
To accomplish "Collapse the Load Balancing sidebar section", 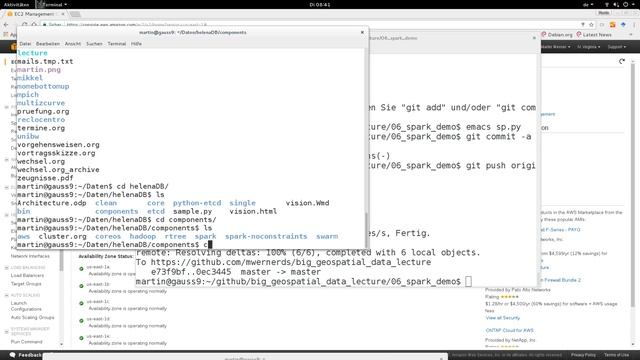I will pyautogui.click(x=7, y=268).
